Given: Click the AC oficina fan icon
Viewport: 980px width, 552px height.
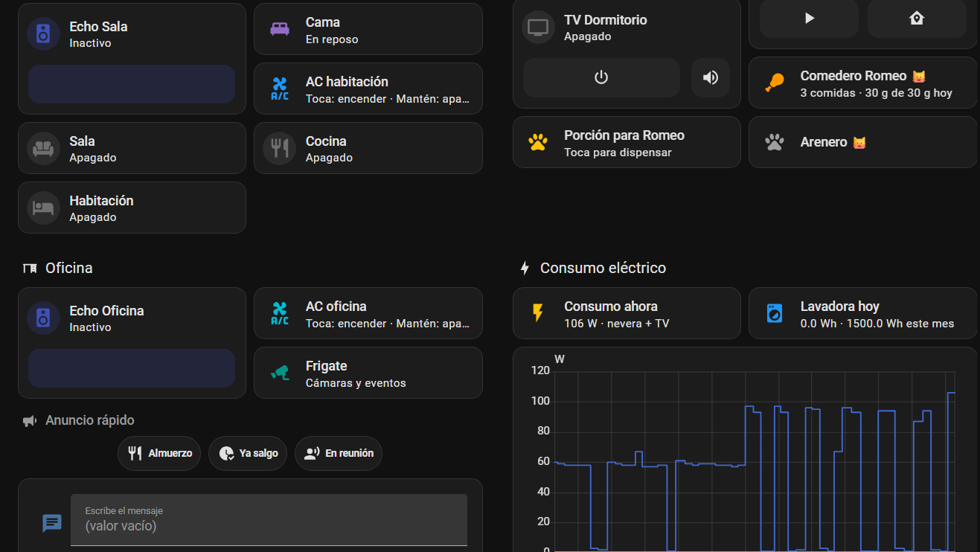Looking at the screenshot, I should [280, 313].
